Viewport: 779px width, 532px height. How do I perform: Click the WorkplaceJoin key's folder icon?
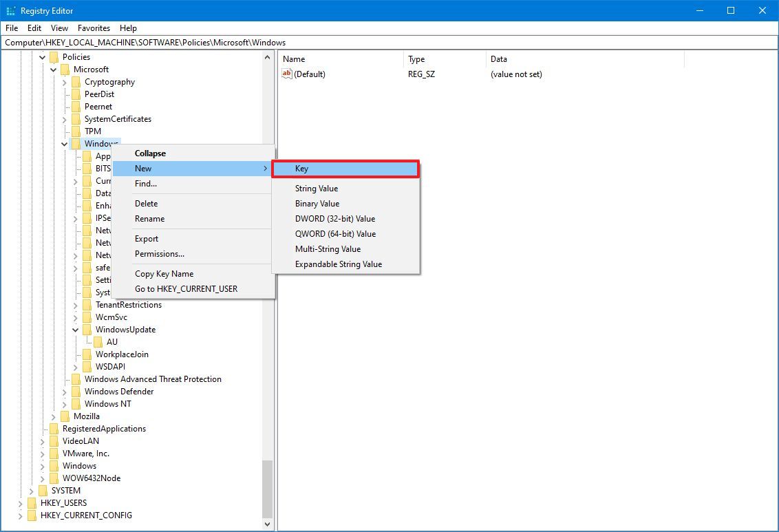pyautogui.click(x=87, y=354)
